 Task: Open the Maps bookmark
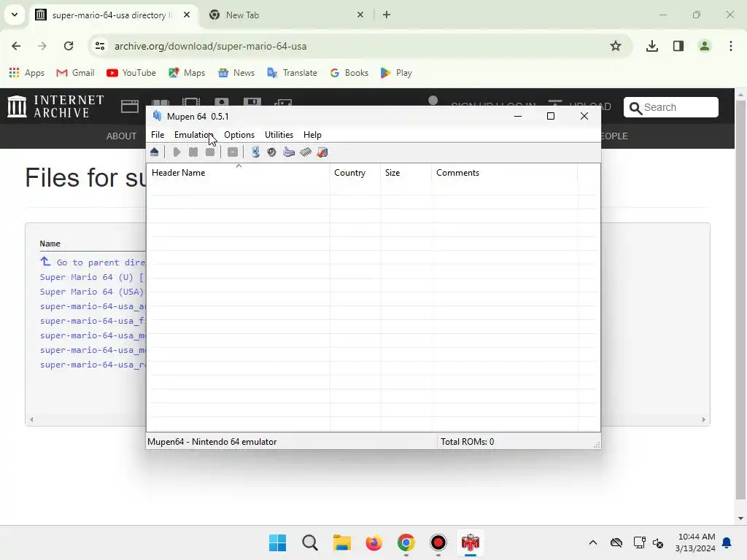tap(187, 73)
